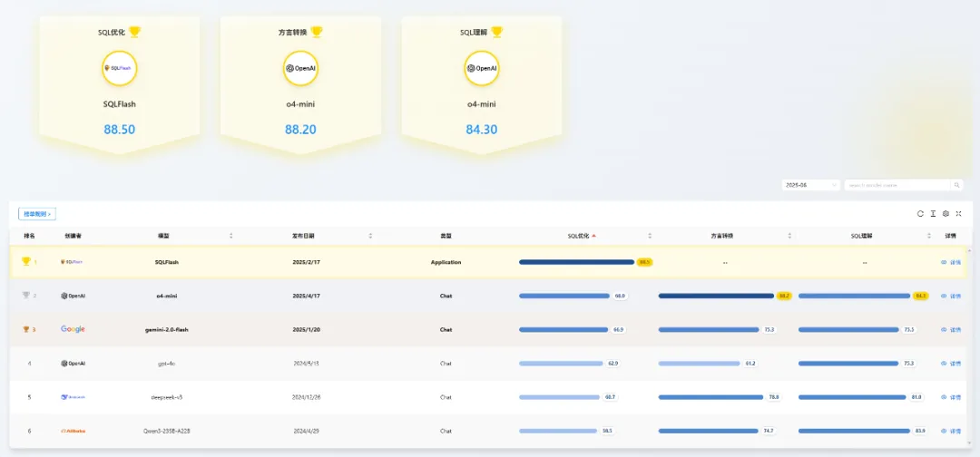
Task: Click the SQLFlash model name cell
Action: [x=167, y=262]
